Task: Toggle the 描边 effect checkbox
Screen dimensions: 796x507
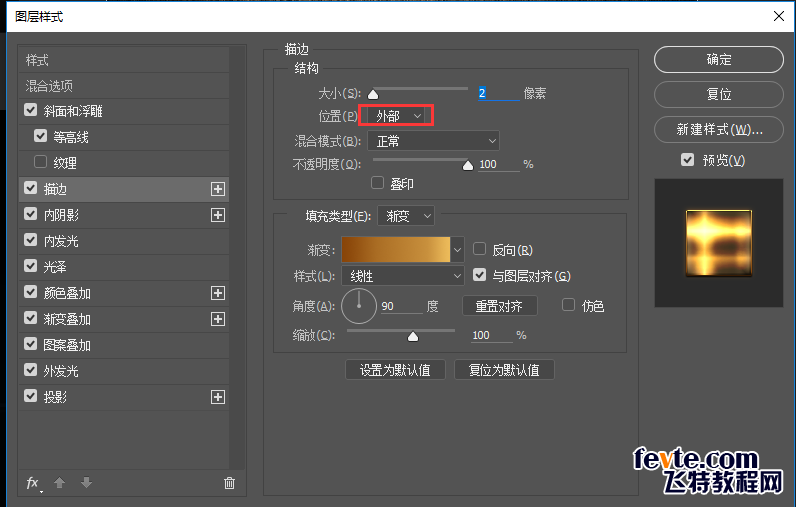Action: pyautogui.click(x=30, y=188)
